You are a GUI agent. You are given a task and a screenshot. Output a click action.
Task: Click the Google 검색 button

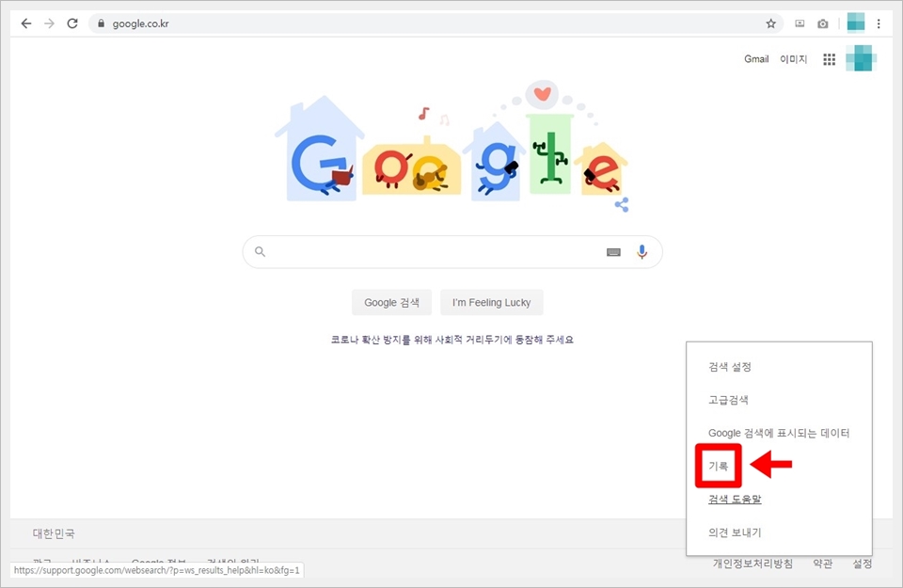tap(391, 302)
